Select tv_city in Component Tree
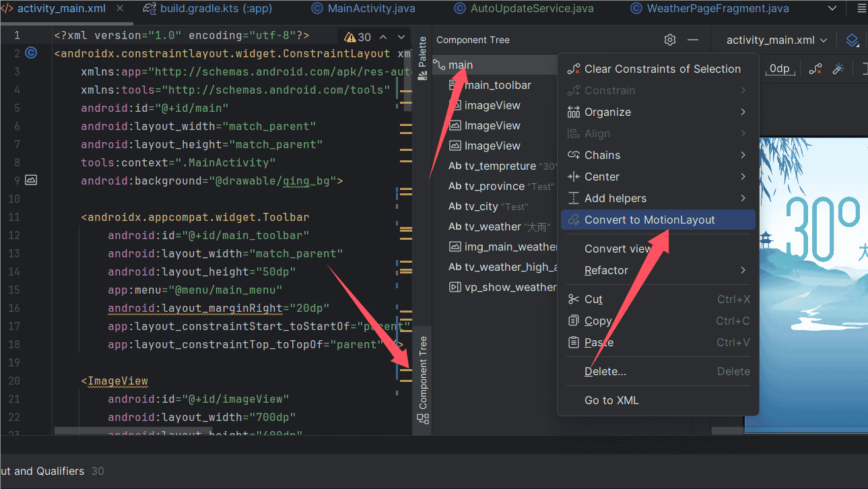Viewport: 868px width, 489px height. [481, 206]
